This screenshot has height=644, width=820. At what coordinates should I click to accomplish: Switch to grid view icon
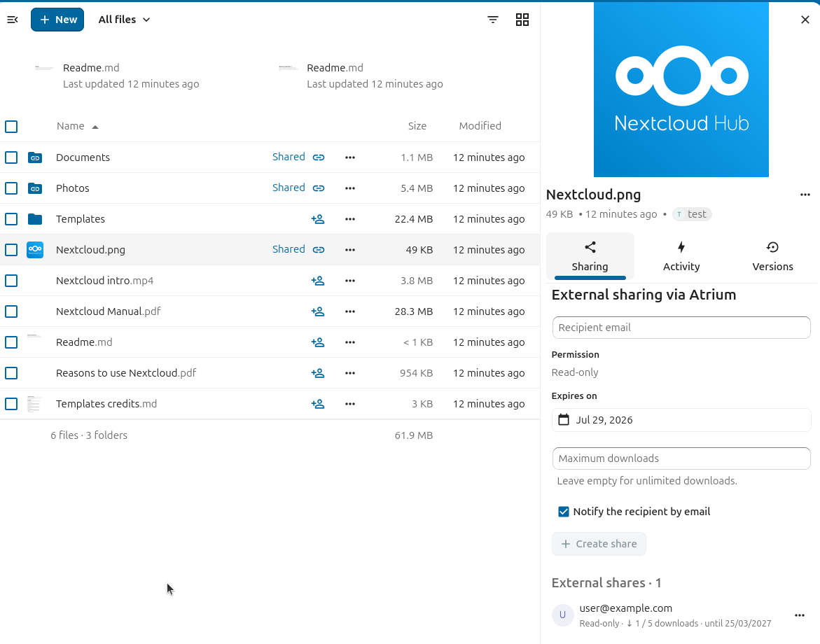pos(522,20)
